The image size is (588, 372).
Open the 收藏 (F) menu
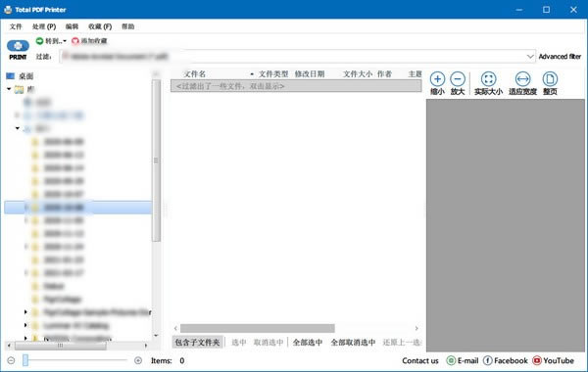click(100, 26)
